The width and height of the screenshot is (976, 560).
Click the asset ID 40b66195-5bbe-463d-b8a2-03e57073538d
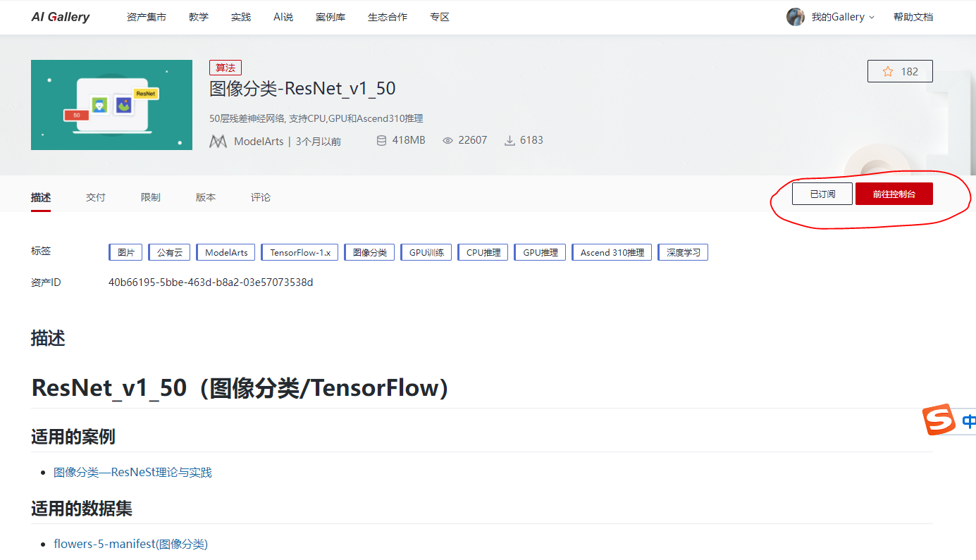click(211, 282)
